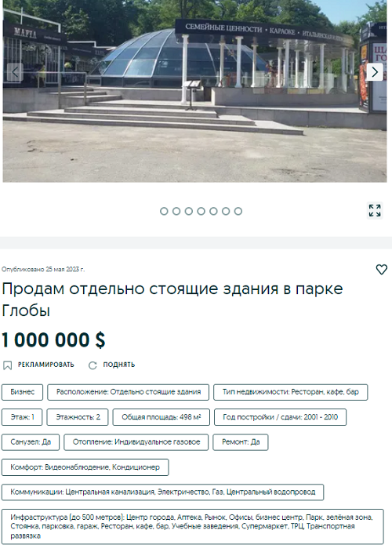Click the Отопление: Индивидуальное газовое tag
Screen dimensions: 392x552
pyautogui.click(x=136, y=442)
